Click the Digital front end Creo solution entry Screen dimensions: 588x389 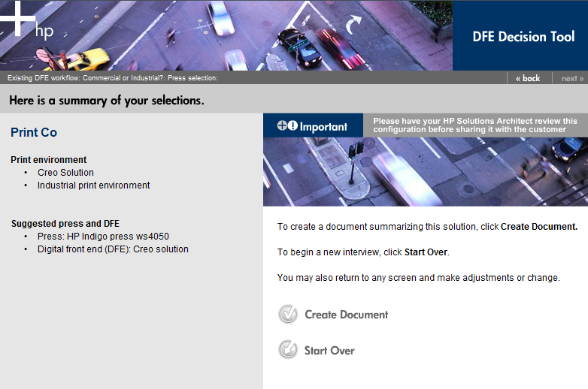pos(113,249)
